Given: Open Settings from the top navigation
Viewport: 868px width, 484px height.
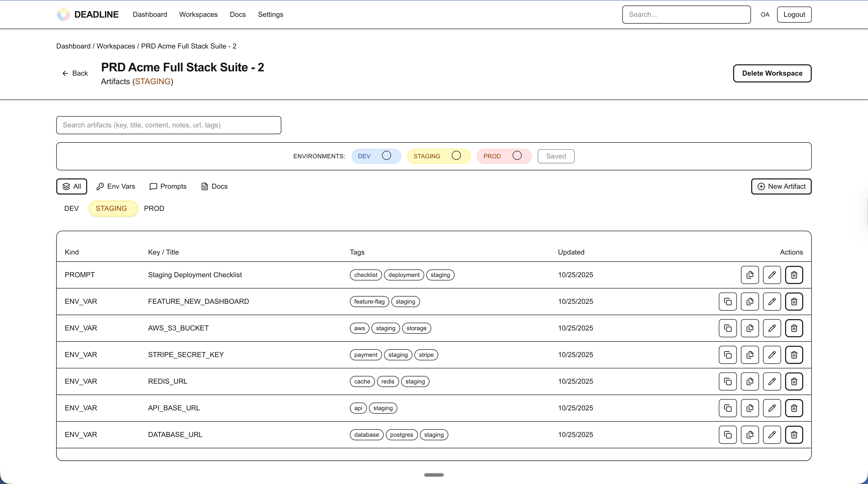Looking at the screenshot, I should point(270,15).
